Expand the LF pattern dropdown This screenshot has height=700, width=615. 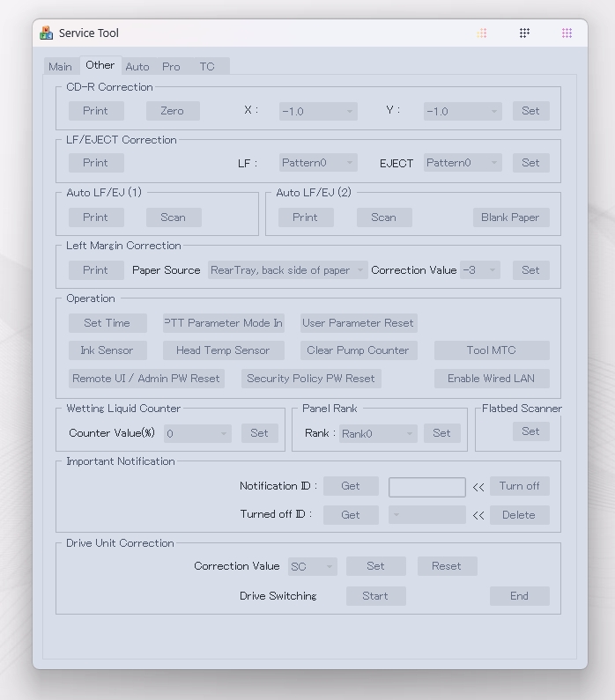pyautogui.click(x=318, y=163)
